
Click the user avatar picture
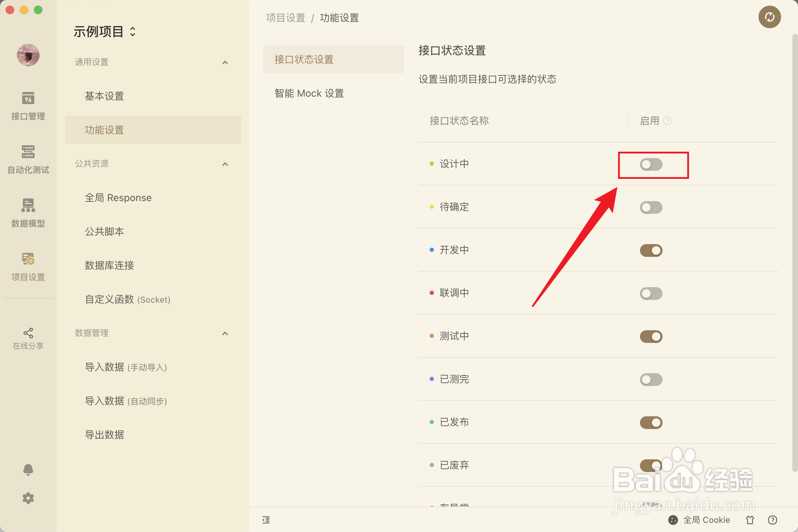pyautogui.click(x=28, y=55)
